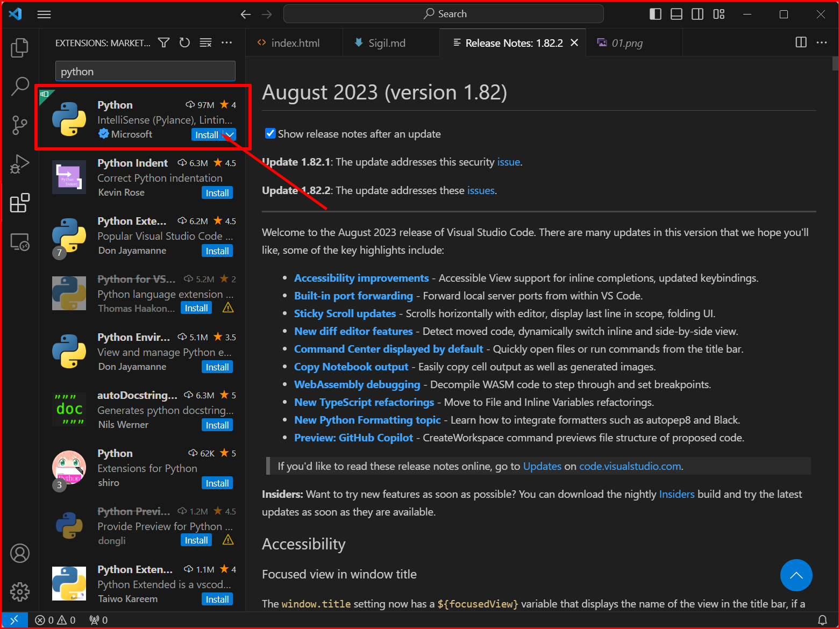Go back using the title bar arrow
Image resolution: width=840 pixels, height=629 pixels.
246,15
